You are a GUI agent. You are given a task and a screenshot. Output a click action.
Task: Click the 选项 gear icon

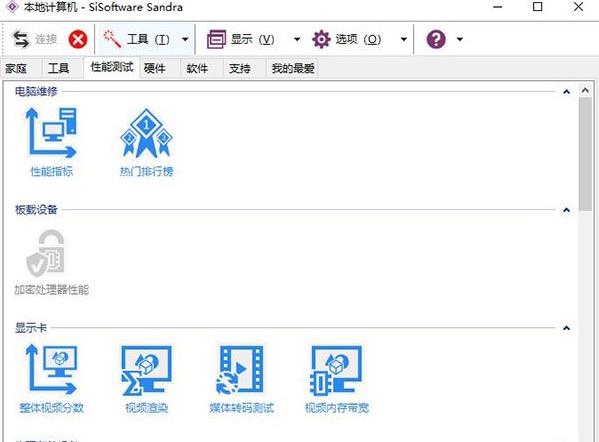[321, 39]
